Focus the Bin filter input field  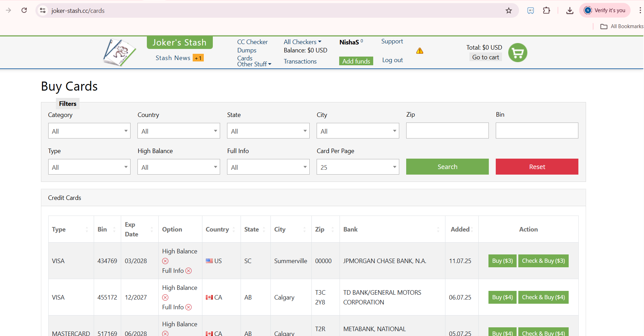point(537,131)
